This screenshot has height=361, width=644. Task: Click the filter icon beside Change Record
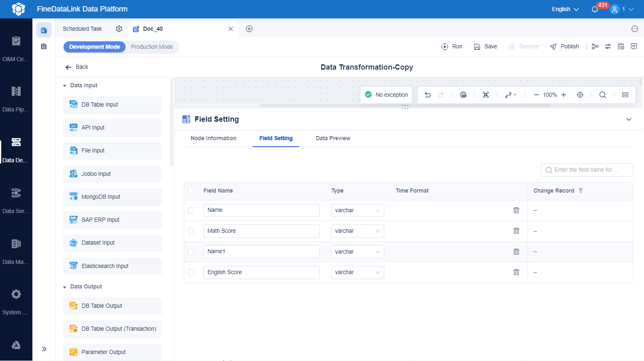[580, 191]
